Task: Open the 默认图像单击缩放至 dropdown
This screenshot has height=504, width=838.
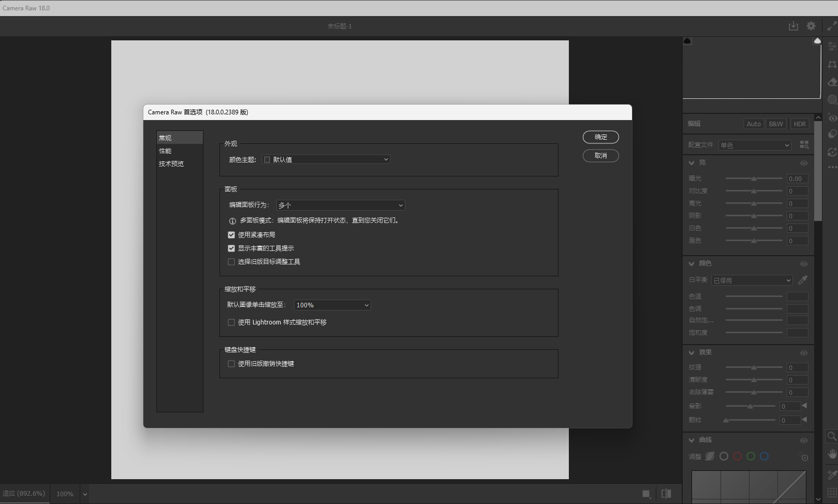Action: [x=332, y=305]
